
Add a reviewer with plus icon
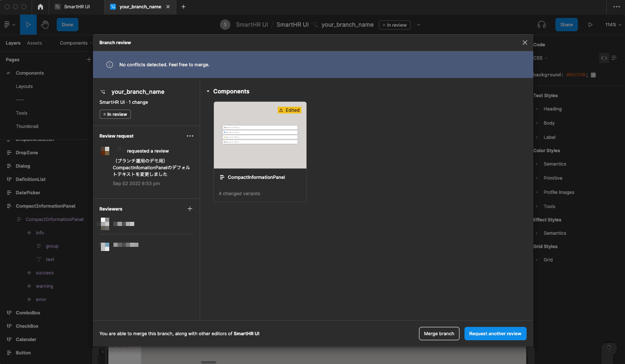tap(190, 209)
